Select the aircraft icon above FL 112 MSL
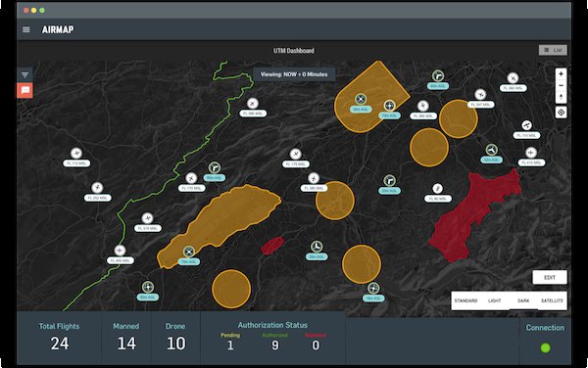Viewport: 588px width, 368px height. (76, 153)
